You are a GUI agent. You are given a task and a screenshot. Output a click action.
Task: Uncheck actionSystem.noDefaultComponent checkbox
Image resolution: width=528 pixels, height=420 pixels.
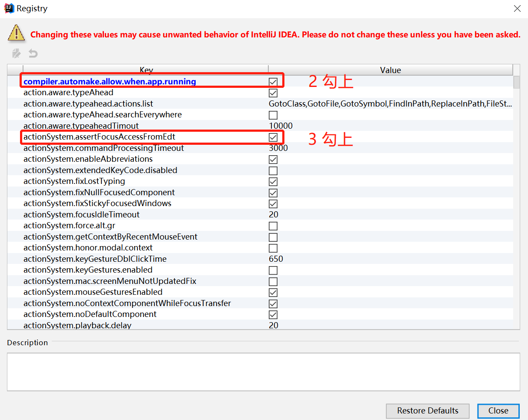click(x=273, y=315)
